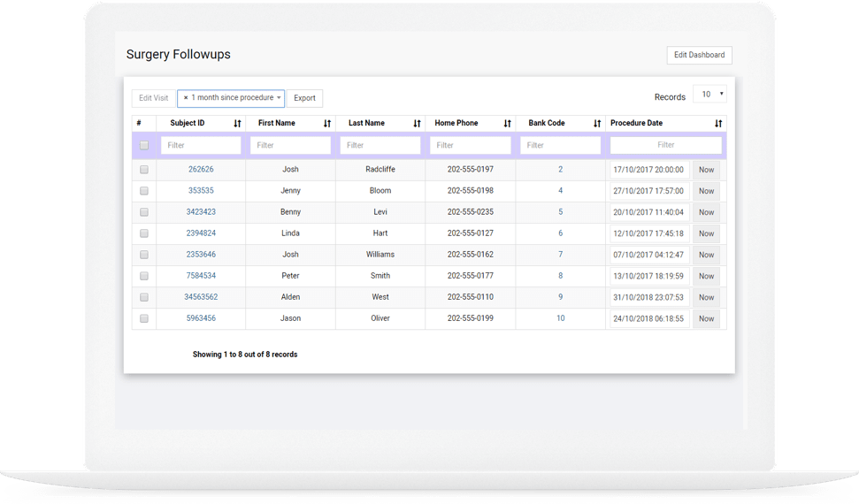Toggle Bank Code column sort icon

click(597, 123)
